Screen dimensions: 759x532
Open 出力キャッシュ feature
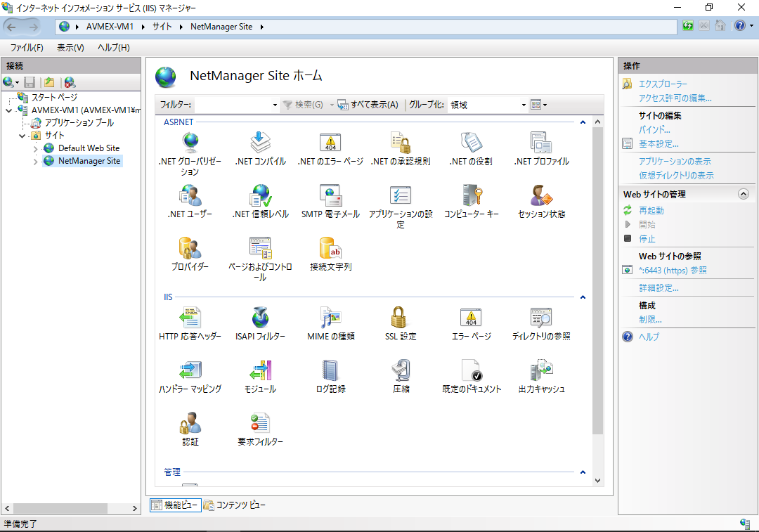(541, 377)
